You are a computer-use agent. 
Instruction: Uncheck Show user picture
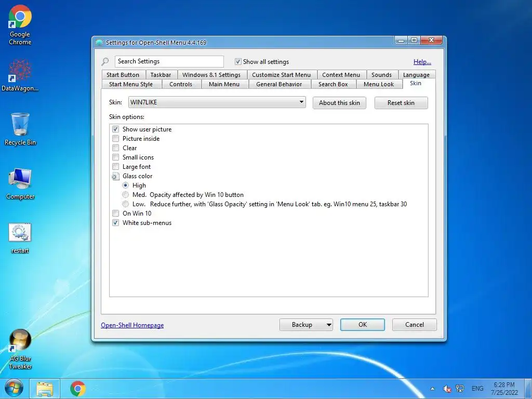pyautogui.click(x=116, y=129)
